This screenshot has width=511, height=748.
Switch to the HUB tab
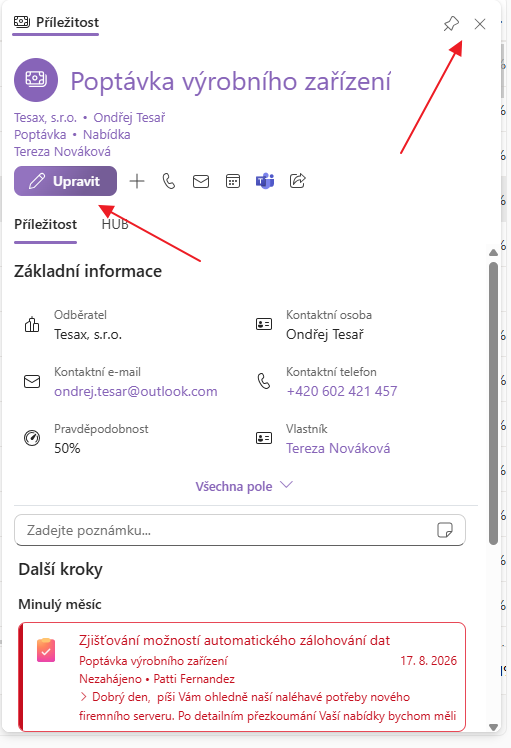pos(115,224)
